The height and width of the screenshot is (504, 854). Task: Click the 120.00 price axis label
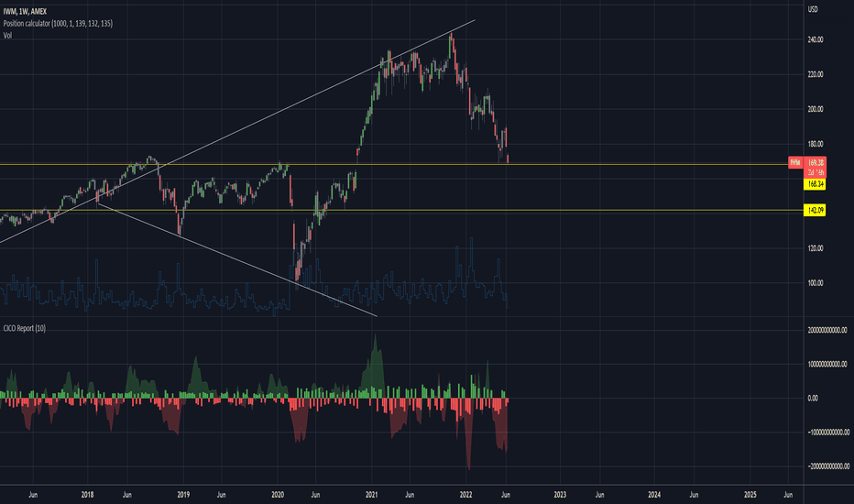(816, 248)
